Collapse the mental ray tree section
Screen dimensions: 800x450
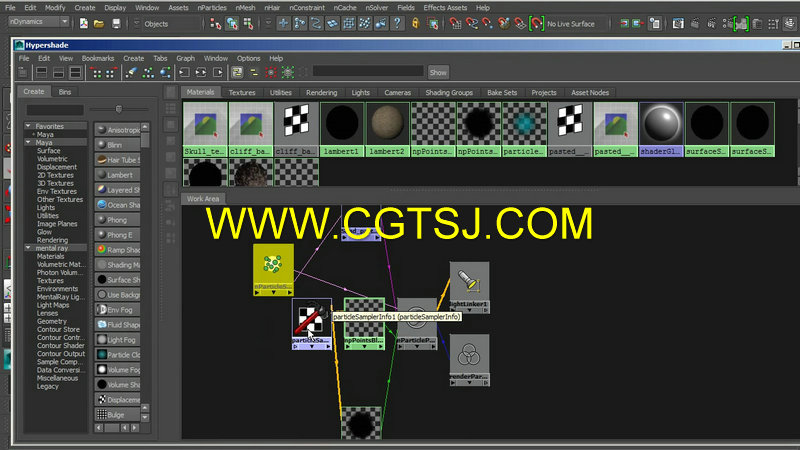[29, 247]
